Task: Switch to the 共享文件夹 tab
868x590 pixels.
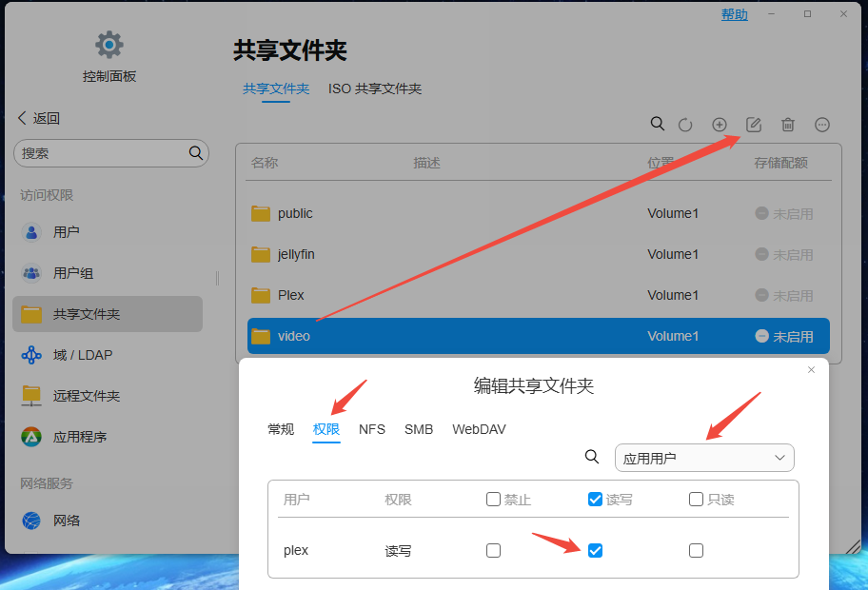Action: pos(276,88)
